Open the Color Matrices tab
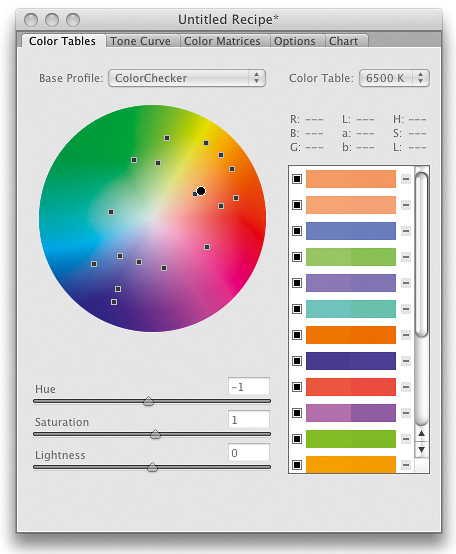 coord(222,41)
